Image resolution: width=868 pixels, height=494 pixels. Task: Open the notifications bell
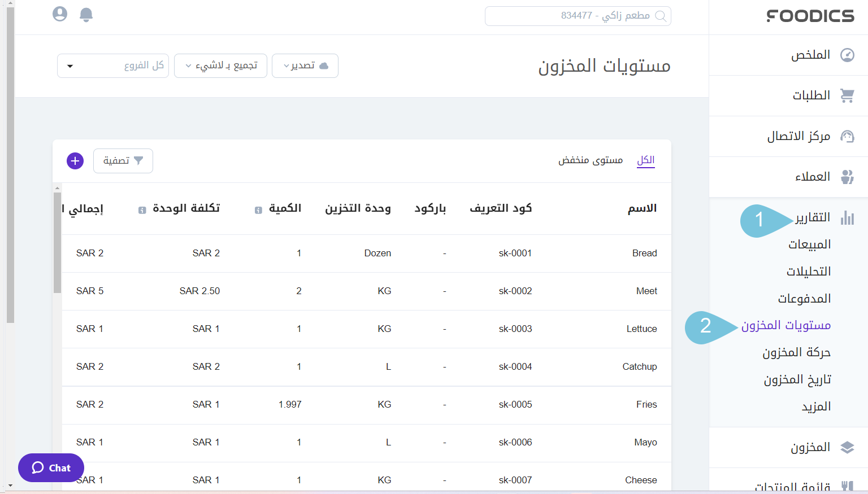point(86,15)
